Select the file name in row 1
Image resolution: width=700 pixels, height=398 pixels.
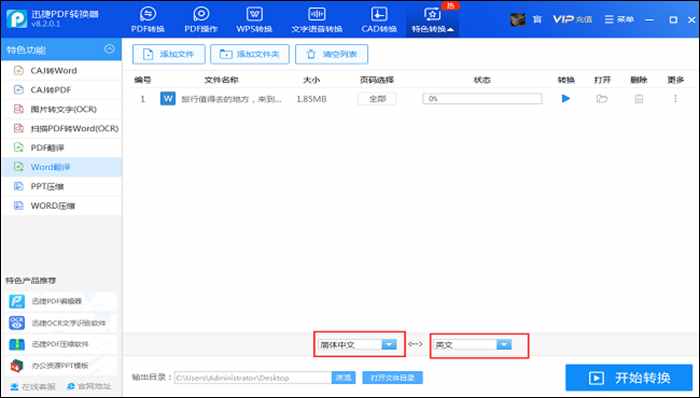tap(231, 99)
